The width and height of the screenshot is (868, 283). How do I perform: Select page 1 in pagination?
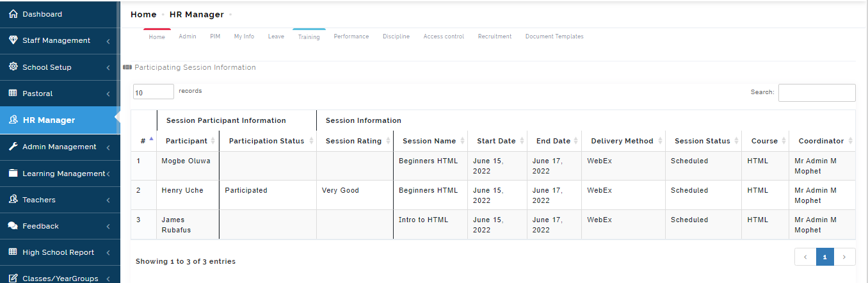825,257
